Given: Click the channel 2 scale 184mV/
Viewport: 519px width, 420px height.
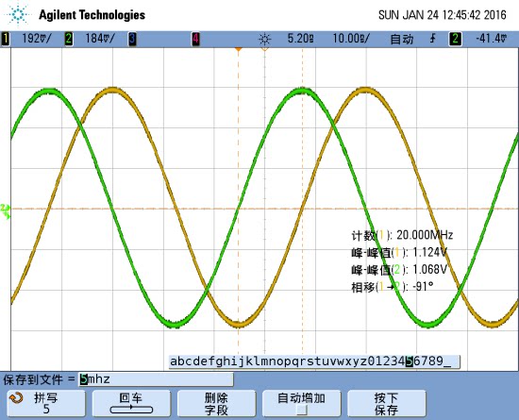Looking at the screenshot, I should click(100, 39).
